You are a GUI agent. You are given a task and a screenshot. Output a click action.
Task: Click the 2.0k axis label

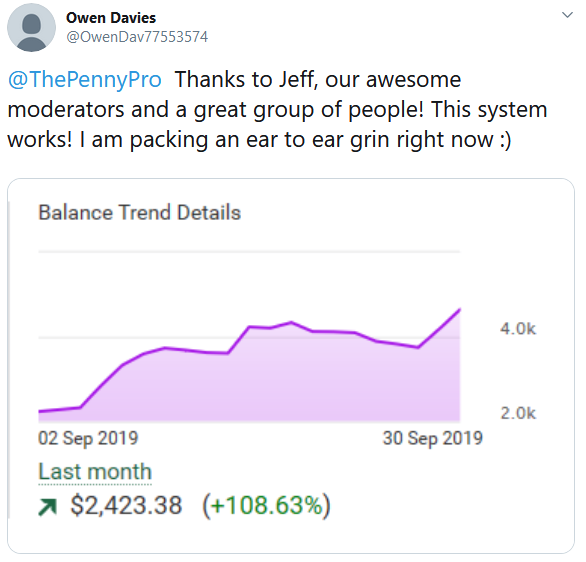[x=518, y=413]
